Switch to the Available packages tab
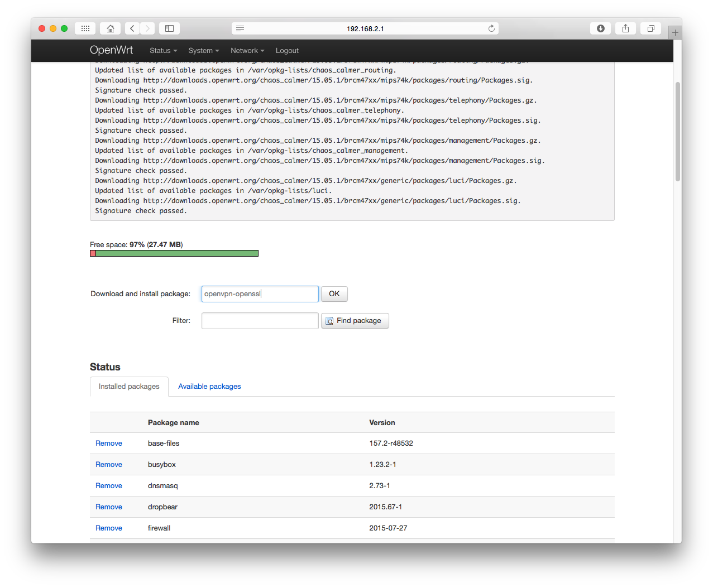Viewport: 713px width, 588px height. (209, 386)
